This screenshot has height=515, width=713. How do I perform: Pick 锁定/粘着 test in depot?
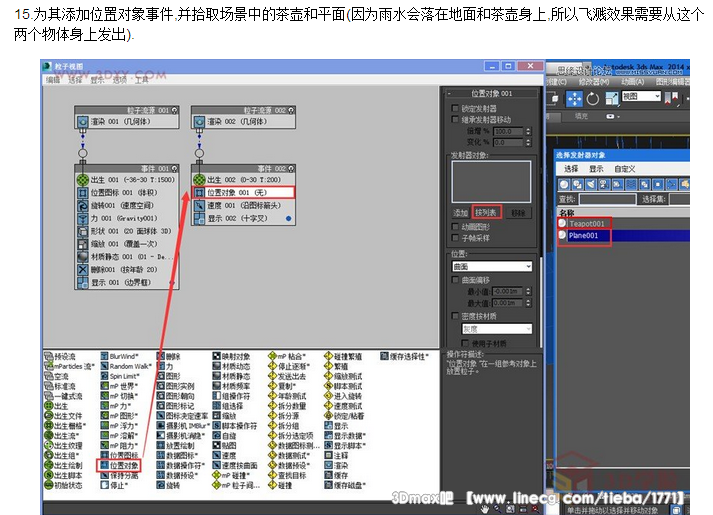click(x=344, y=416)
